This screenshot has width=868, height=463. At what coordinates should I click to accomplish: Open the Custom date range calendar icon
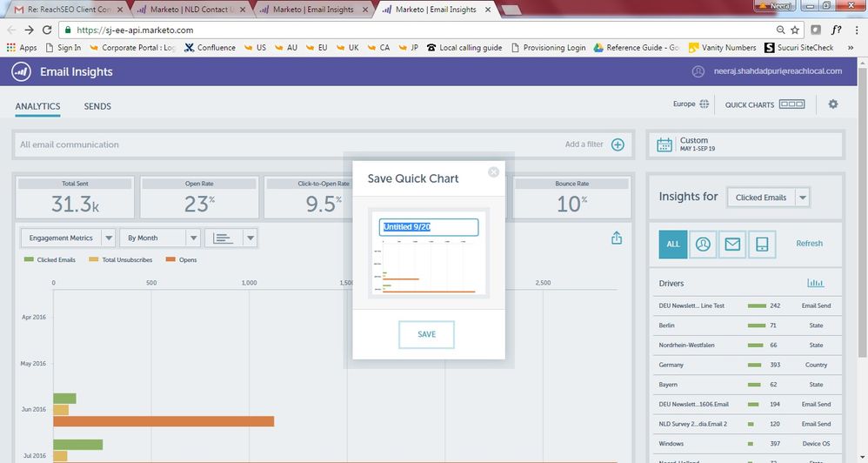click(664, 144)
